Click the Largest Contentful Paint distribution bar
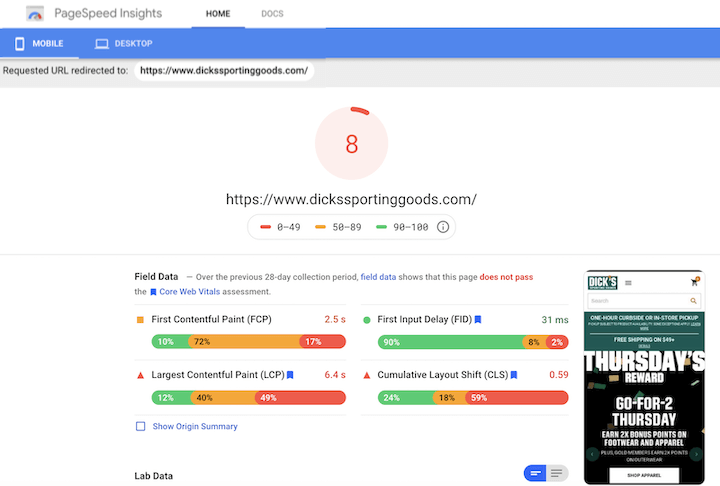 248,398
